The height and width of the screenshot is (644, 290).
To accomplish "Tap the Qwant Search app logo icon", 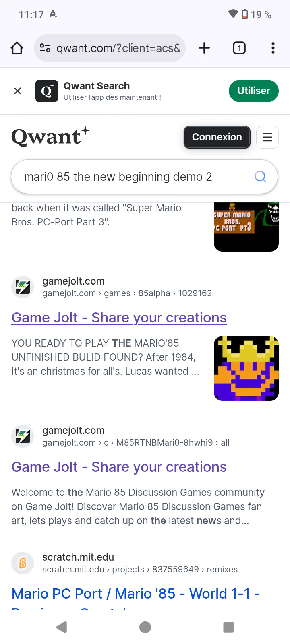I will (47, 91).
